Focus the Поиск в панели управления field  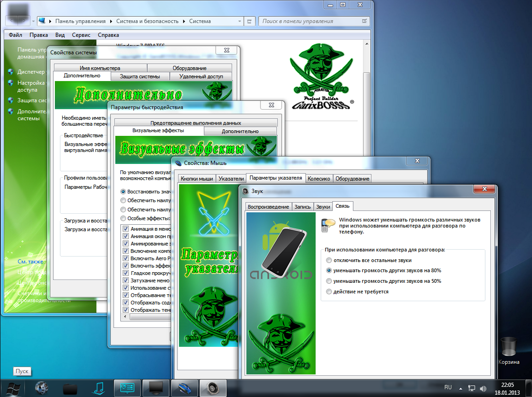point(314,21)
